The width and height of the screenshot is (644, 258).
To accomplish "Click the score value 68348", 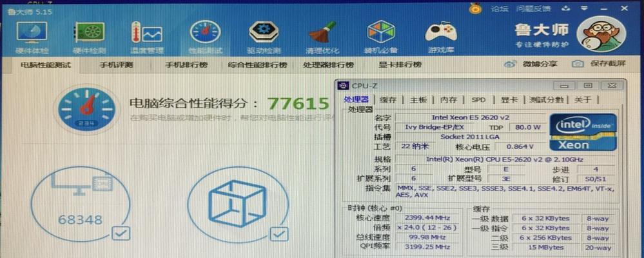I will (x=80, y=219).
